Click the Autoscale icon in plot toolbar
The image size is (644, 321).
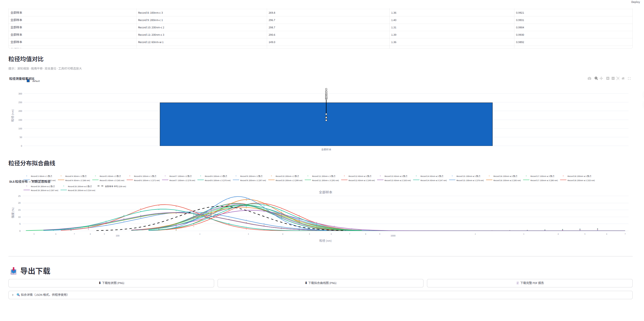click(x=618, y=78)
